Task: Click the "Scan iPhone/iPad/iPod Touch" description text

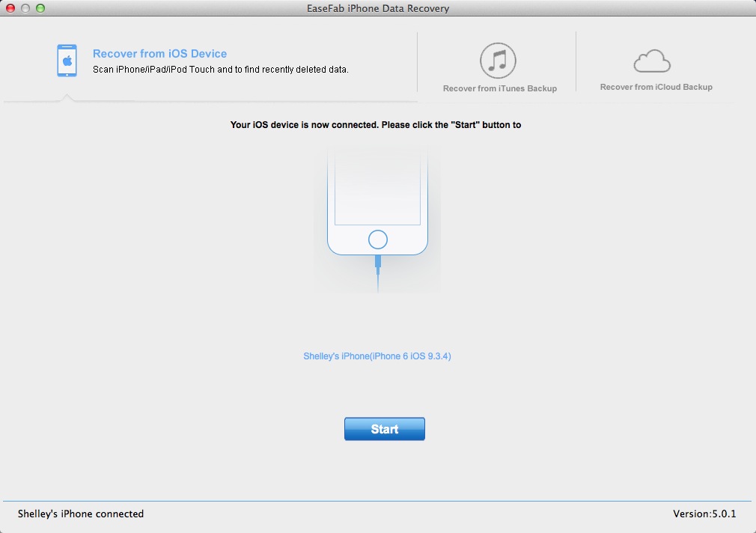Action: 220,70
